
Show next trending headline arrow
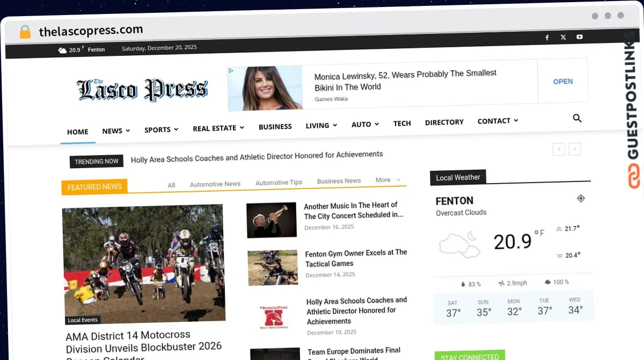[x=575, y=149]
